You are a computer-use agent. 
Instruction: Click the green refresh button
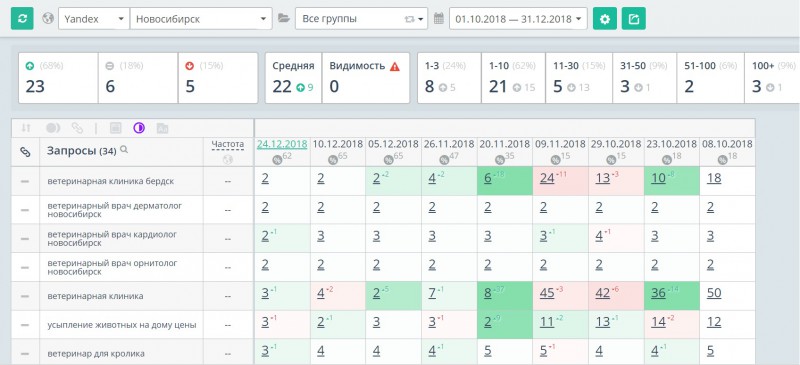click(x=22, y=19)
